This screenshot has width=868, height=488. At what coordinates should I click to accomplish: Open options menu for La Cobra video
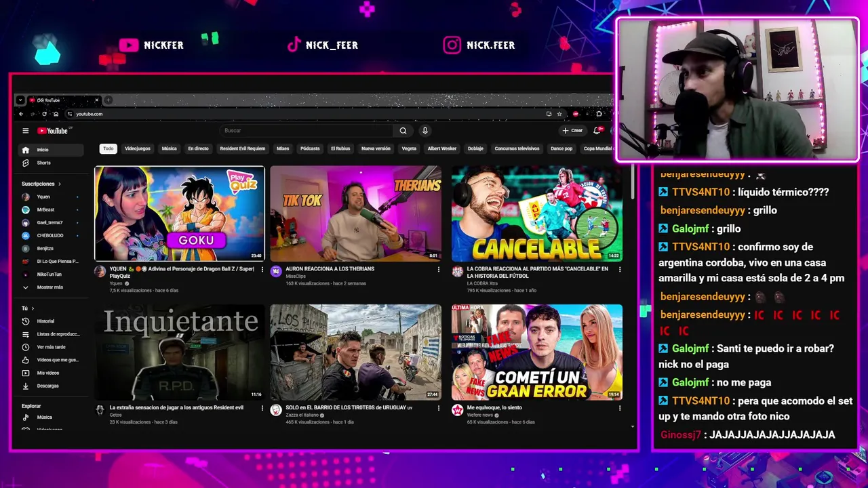tap(620, 269)
